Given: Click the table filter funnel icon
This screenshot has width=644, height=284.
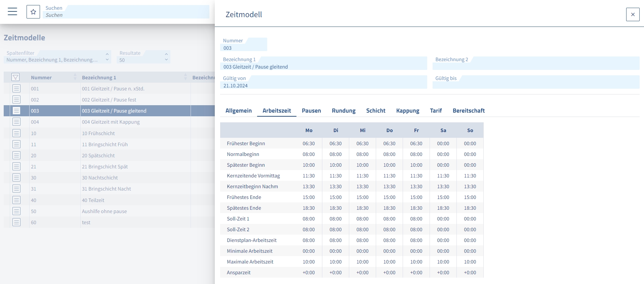Looking at the screenshot, I should click(x=15, y=77).
